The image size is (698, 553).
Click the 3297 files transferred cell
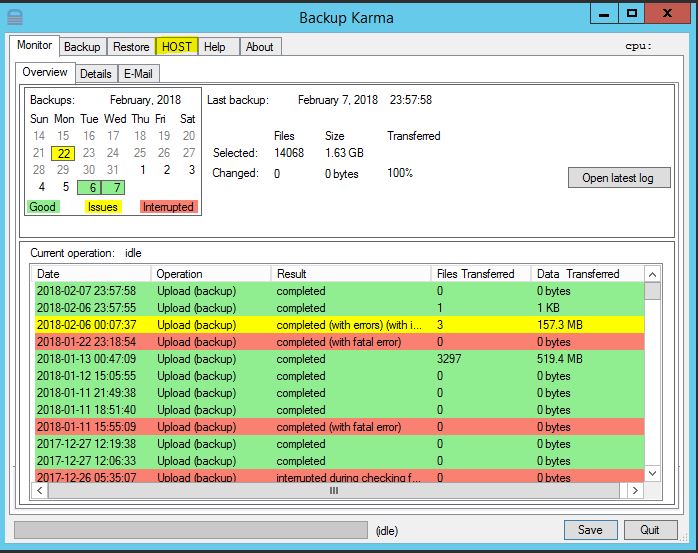point(449,359)
